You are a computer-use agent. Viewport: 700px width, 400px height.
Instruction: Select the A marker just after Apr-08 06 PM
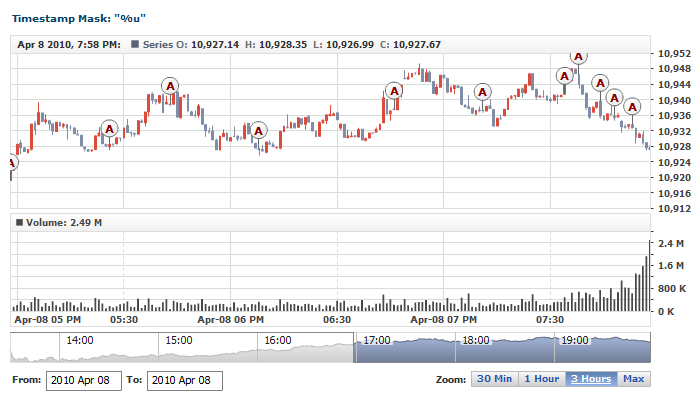(x=258, y=130)
